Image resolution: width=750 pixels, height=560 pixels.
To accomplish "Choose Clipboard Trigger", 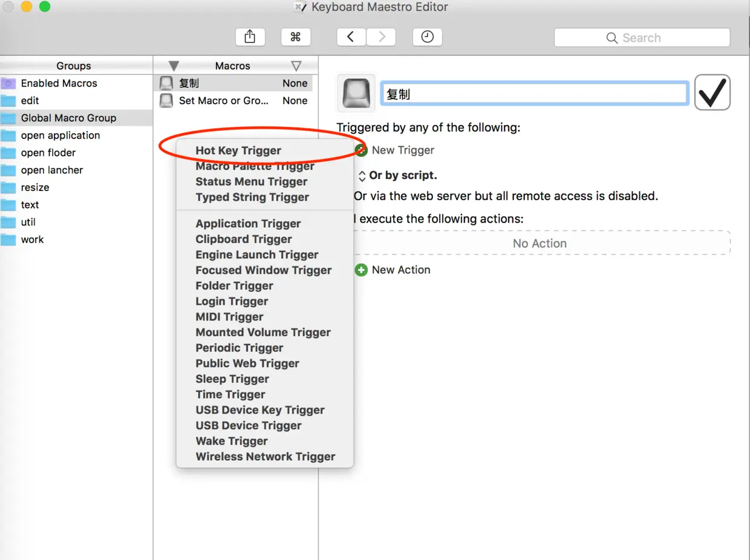I will point(265,239).
